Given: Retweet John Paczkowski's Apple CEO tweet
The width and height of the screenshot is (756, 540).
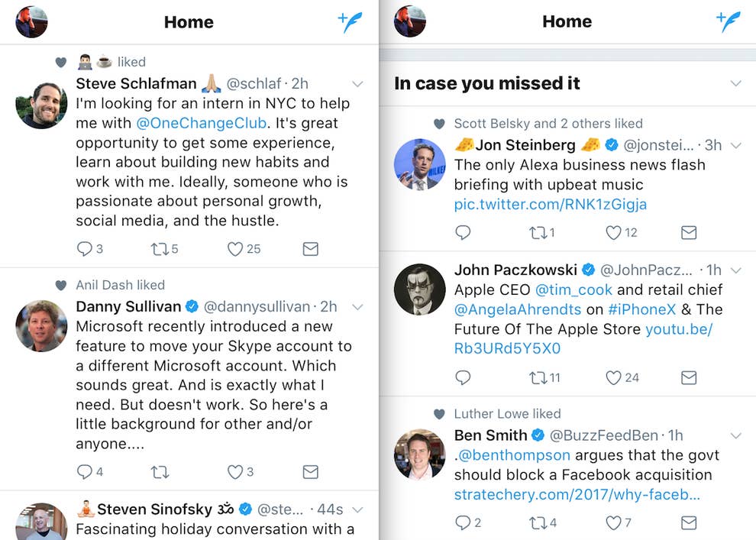Looking at the screenshot, I should [538, 377].
